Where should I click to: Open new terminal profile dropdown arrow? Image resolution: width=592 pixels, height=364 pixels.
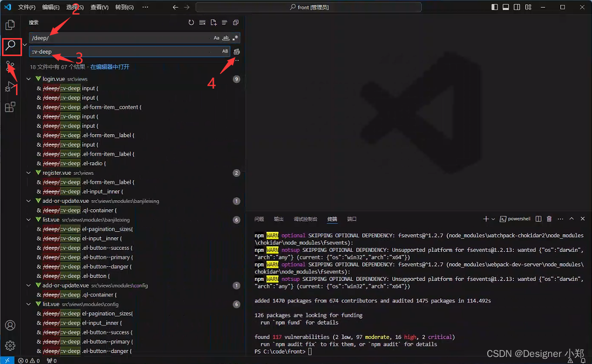pyautogui.click(x=493, y=219)
